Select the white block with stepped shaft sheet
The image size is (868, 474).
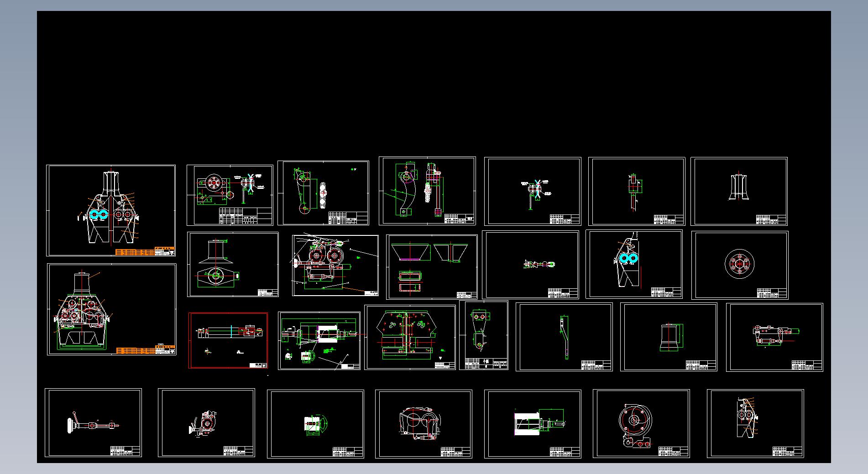pos(533,424)
